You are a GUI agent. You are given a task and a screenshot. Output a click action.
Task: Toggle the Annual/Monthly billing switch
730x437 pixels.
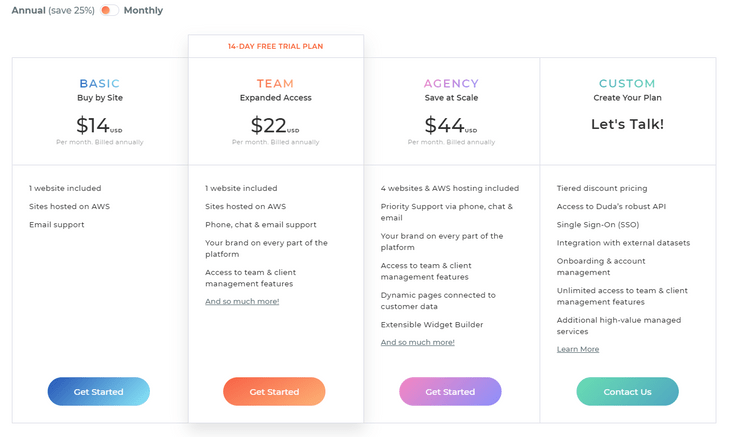(x=109, y=10)
